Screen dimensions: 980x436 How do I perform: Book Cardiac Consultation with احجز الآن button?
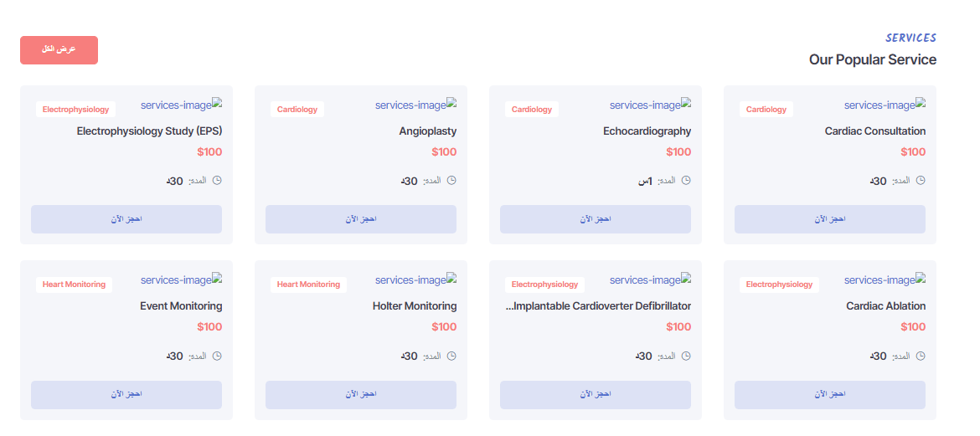tap(830, 219)
